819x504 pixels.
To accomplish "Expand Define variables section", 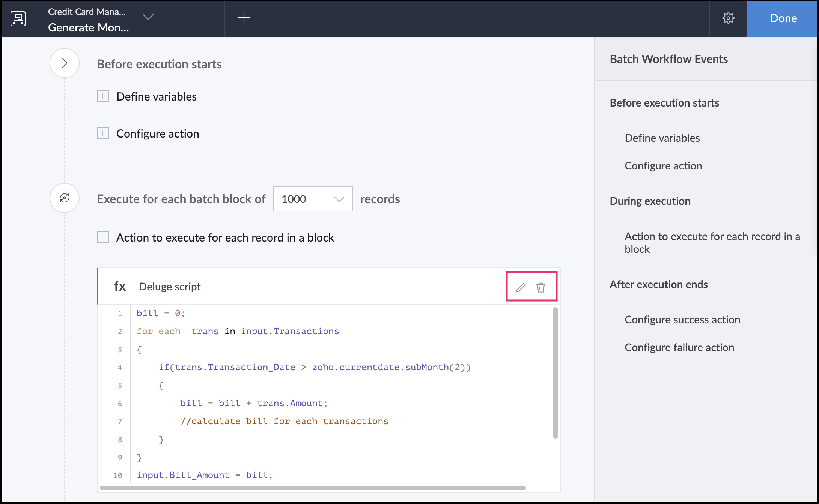I will tap(103, 96).
